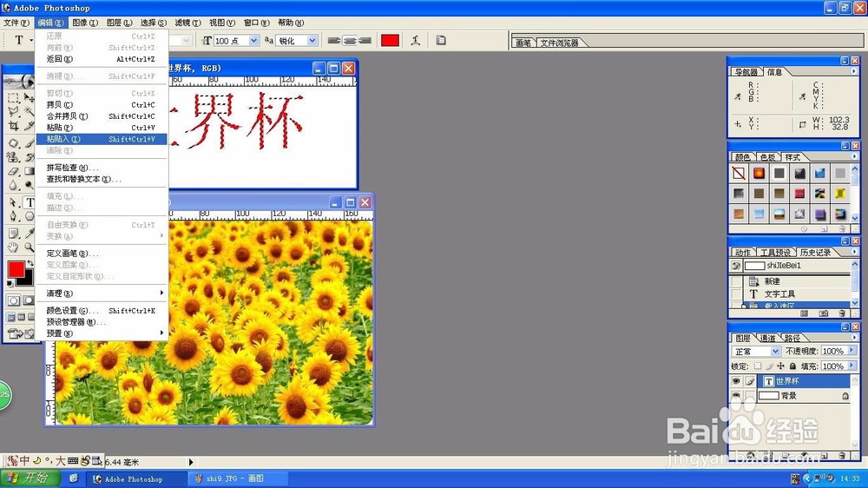
Task: Choose 合并拷贝 from Edit menu
Action: pyautogui.click(x=102, y=116)
